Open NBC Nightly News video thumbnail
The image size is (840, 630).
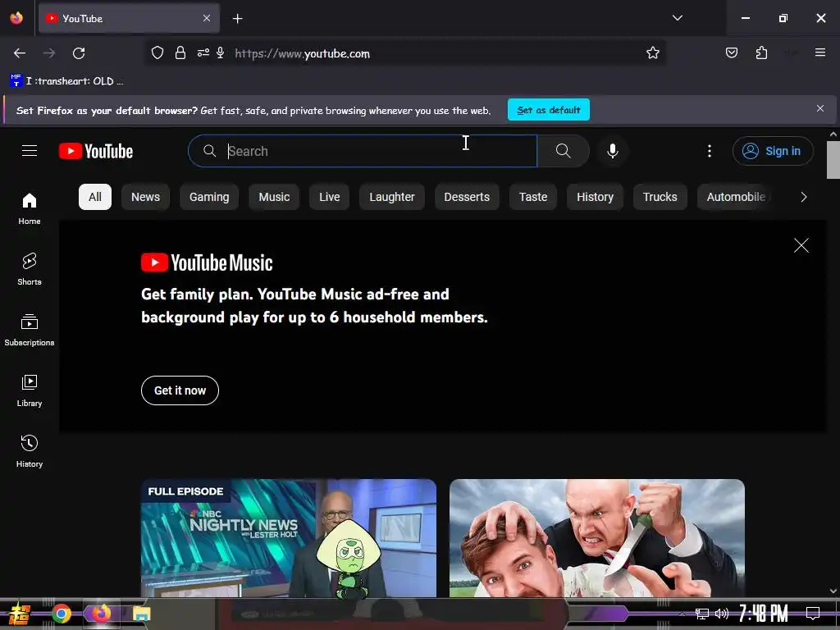289,538
